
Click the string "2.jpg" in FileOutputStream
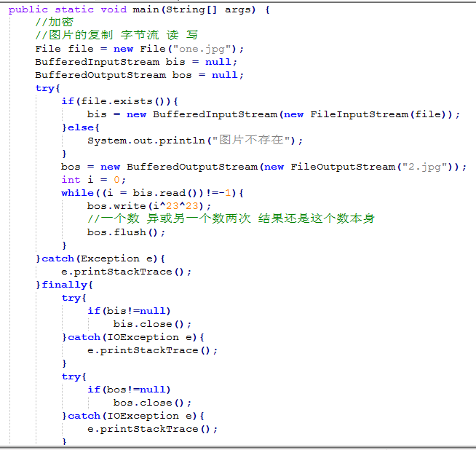pyautogui.click(x=425, y=167)
